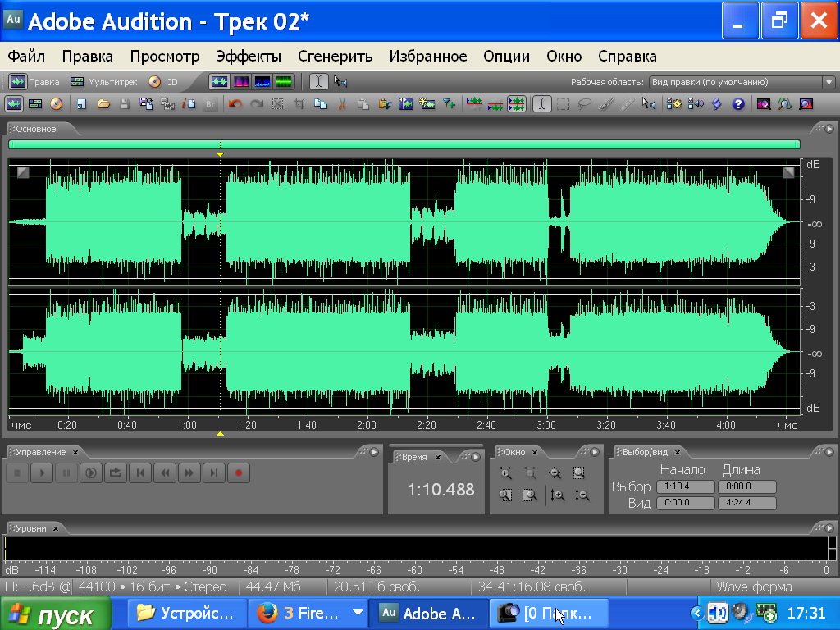Open the Основное panel options menu
Viewport: 840px width, 630px height.
(x=829, y=129)
